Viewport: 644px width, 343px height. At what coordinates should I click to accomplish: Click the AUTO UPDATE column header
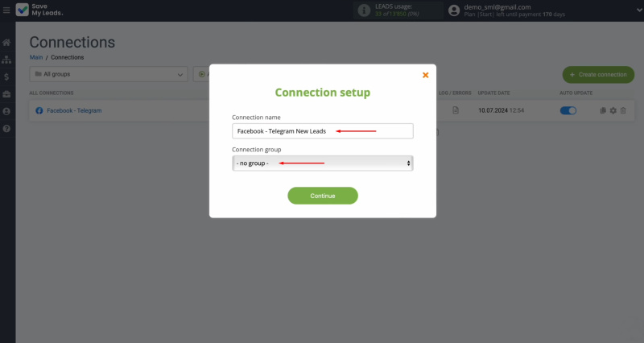pos(576,93)
